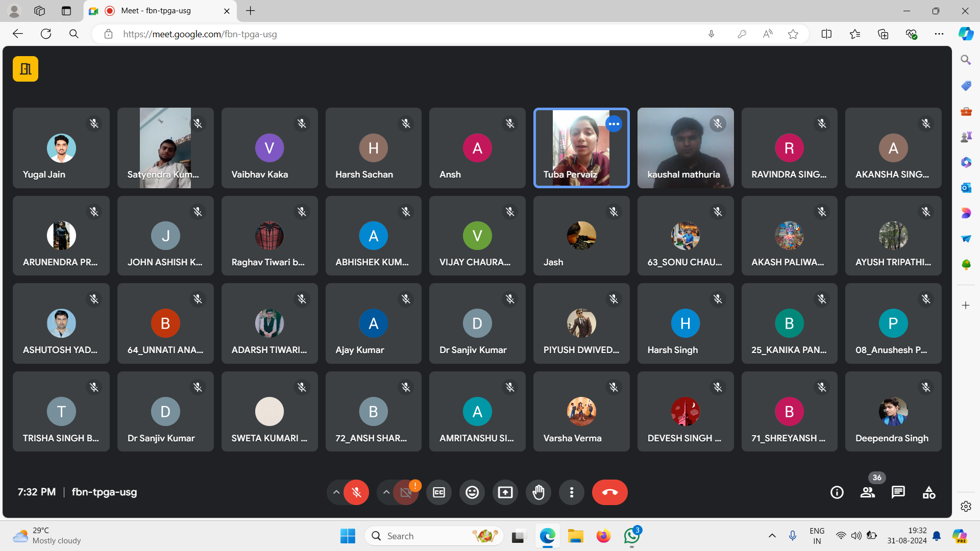Image resolution: width=980 pixels, height=551 pixels.
Task: Show the participants people panel
Action: click(x=867, y=492)
